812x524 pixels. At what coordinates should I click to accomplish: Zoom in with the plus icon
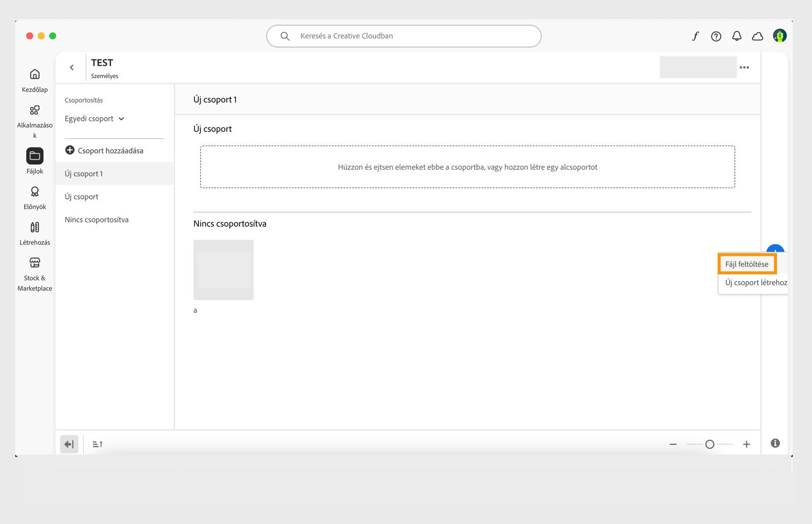pos(747,444)
